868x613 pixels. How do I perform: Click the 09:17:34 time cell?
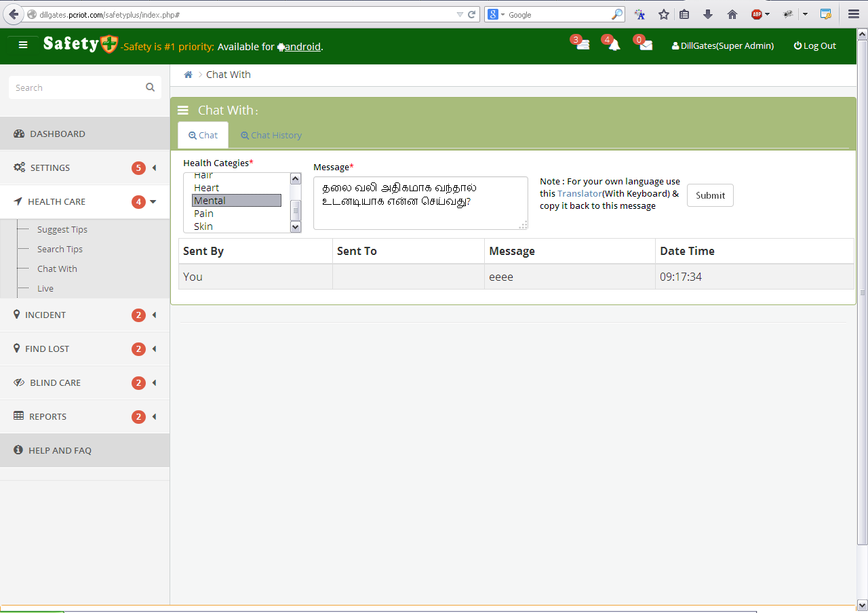(755, 277)
